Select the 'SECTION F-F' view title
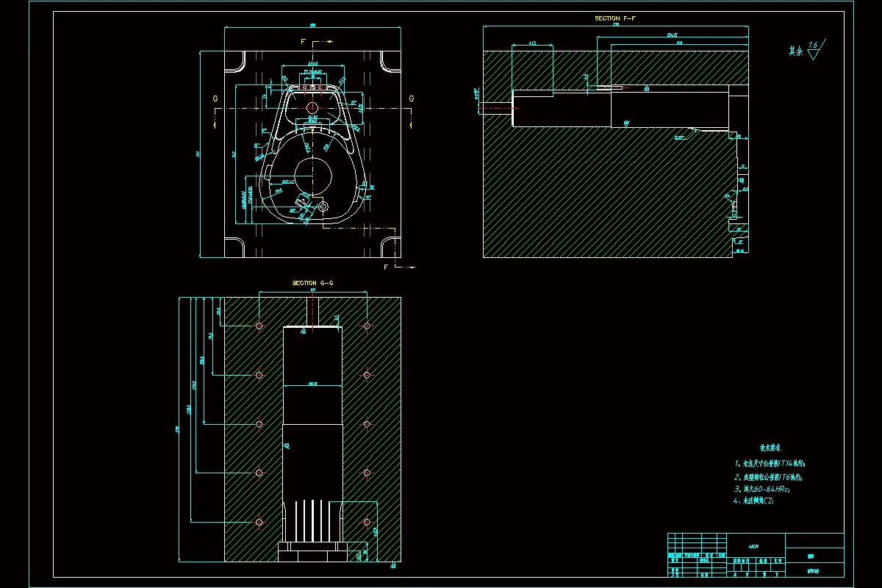Screen dimensions: 882x588 click(x=615, y=18)
